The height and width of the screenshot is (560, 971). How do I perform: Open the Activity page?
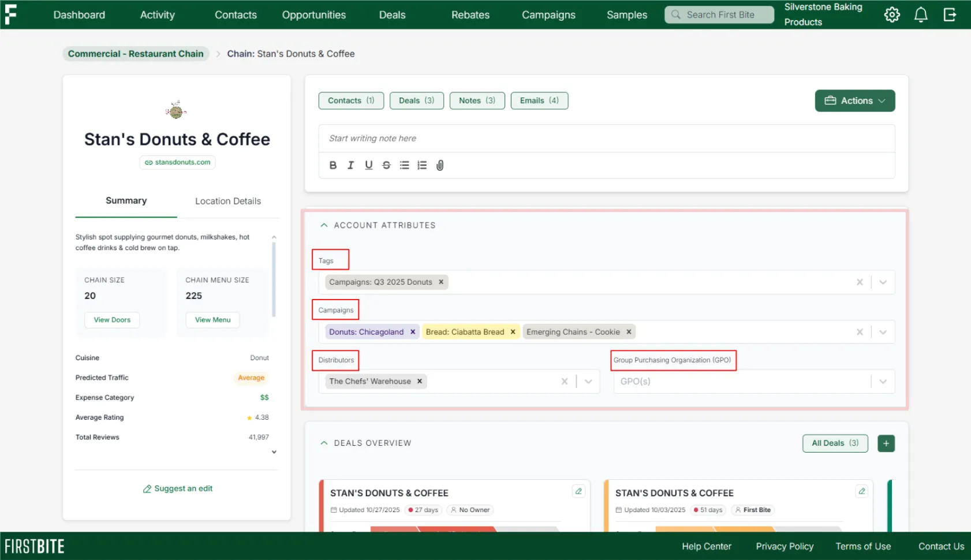click(x=157, y=15)
